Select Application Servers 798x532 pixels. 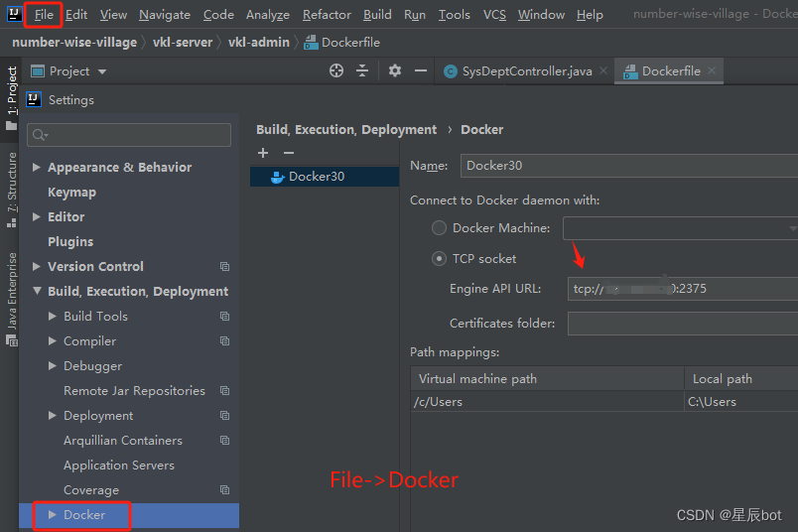(x=118, y=465)
